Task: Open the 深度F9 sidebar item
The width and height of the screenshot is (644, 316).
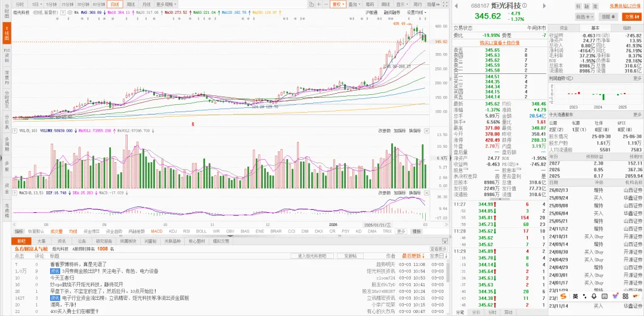Action: (x=6, y=78)
